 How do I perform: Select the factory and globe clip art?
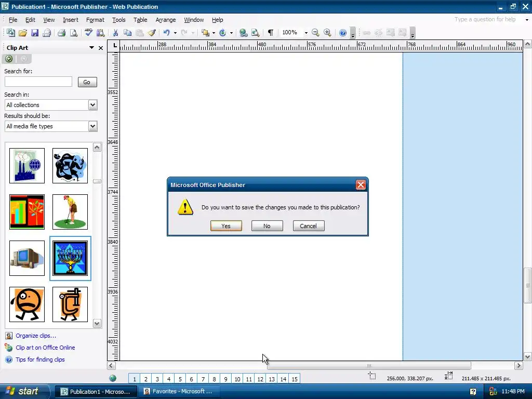point(27,166)
